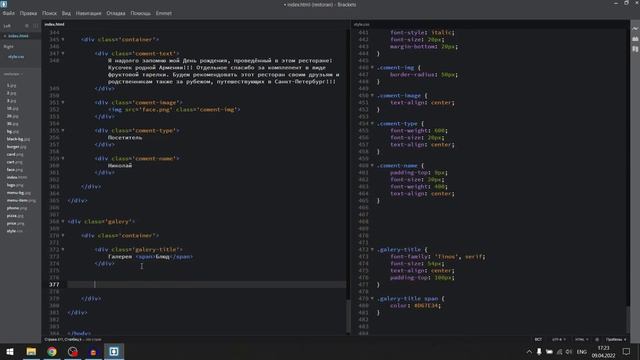Click the ENG language indicator
Screen dimensions: 640x360
pyautogui.click(x=582, y=351)
